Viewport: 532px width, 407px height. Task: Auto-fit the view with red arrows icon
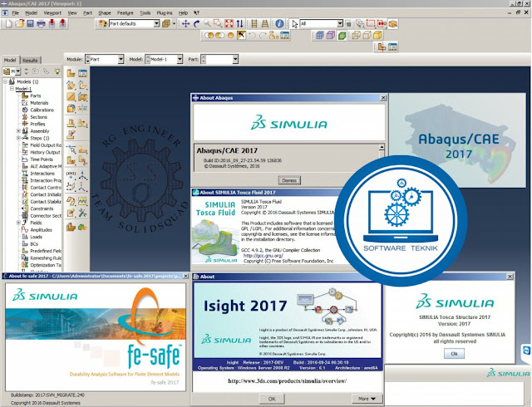(x=229, y=24)
